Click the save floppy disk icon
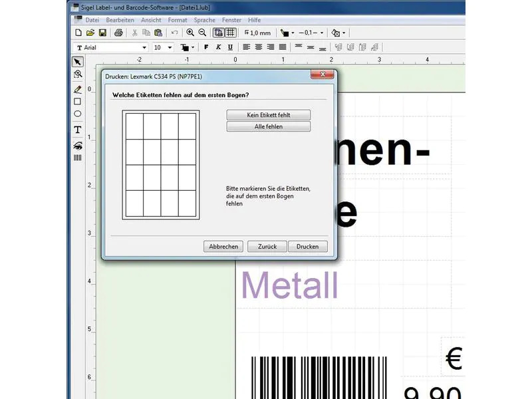532x399 pixels. click(102, 33)
